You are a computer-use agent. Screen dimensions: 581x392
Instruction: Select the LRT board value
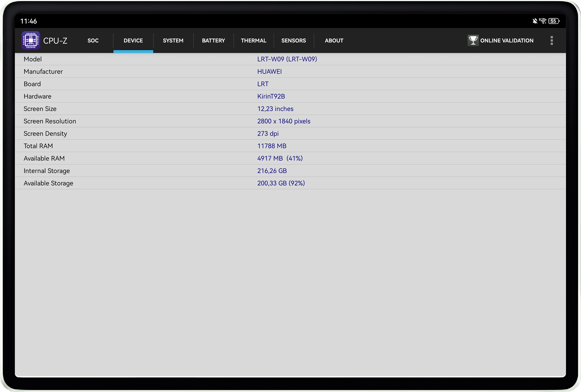click(263, 84)
